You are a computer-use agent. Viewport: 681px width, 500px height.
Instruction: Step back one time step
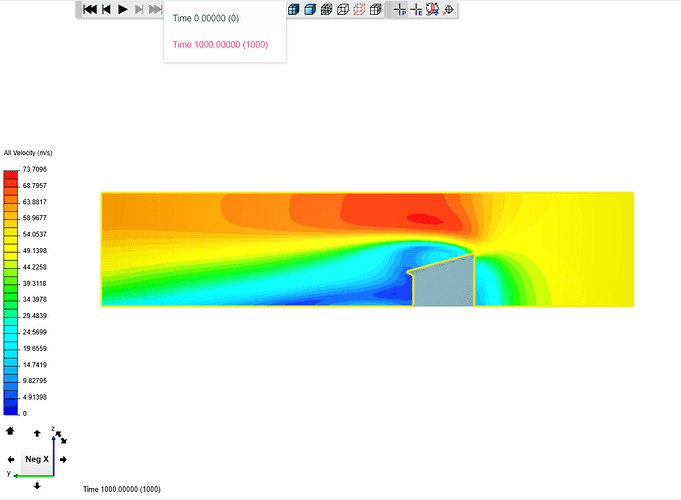pyautogui.click(x=106, y=9)
